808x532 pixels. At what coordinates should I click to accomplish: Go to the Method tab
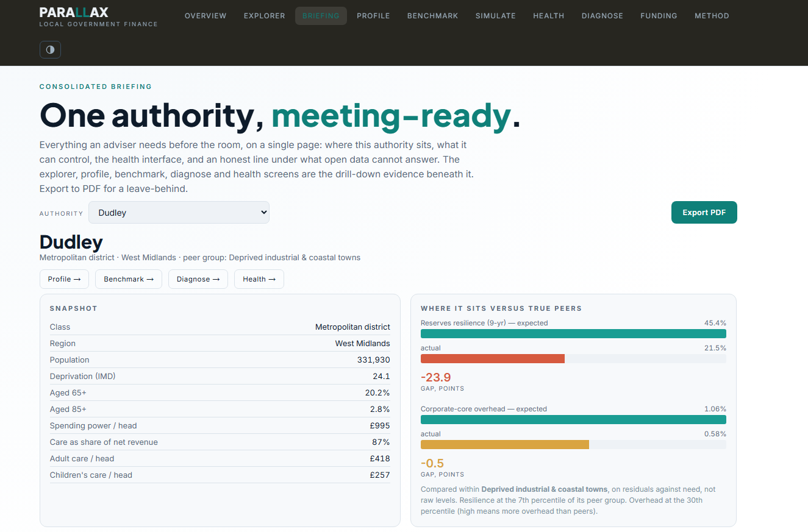click(712, 16)
